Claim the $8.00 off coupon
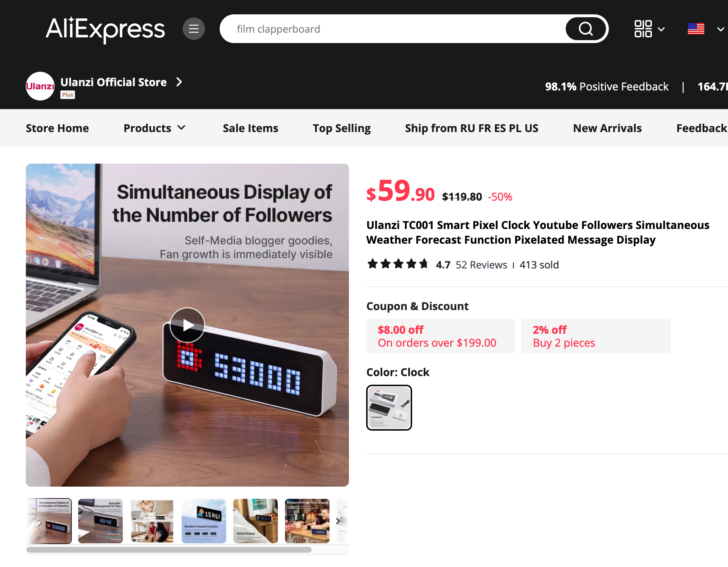Screen dimensions: 728x567 (440, 336)
